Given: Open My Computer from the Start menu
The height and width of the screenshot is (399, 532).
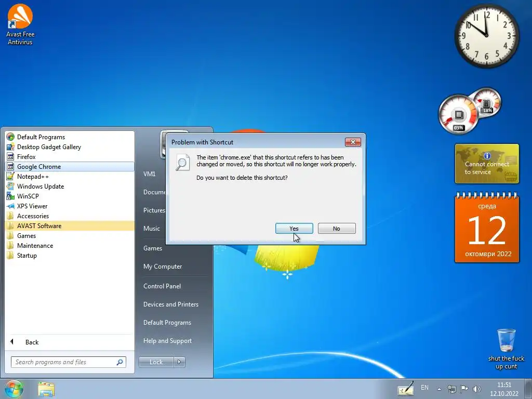Looking at the screenshot, I should point(163,267).
